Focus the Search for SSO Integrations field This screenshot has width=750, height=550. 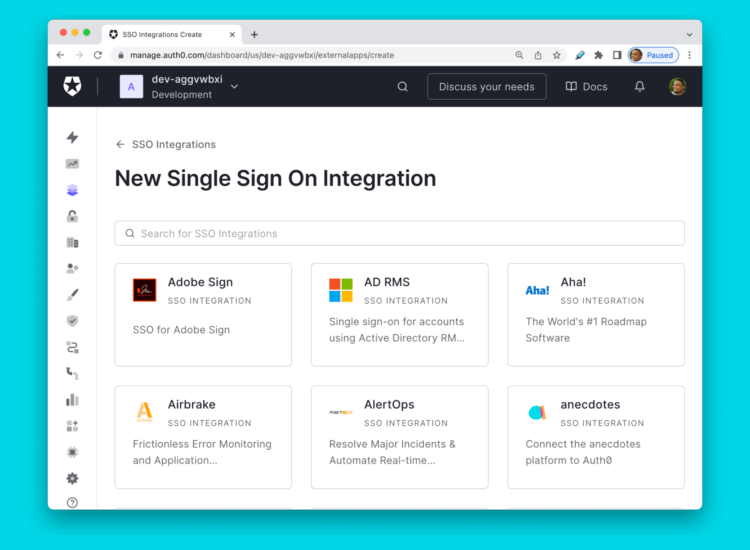(x=399, y=233)
